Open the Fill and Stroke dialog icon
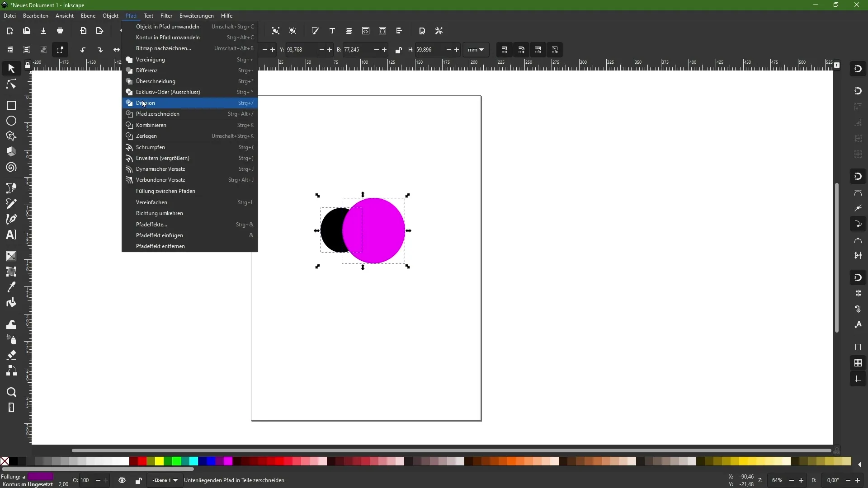This screenshot has width=868, height=488. pos(316,31)
